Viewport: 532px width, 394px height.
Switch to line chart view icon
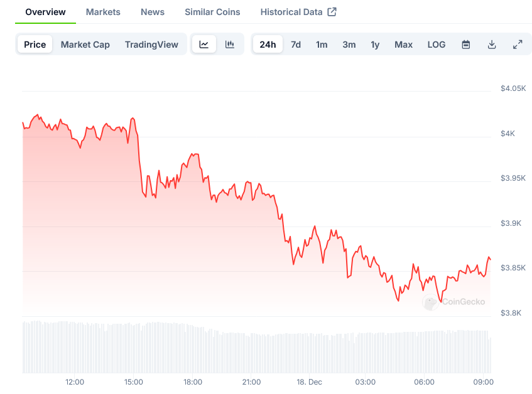[x=204, y=45]
